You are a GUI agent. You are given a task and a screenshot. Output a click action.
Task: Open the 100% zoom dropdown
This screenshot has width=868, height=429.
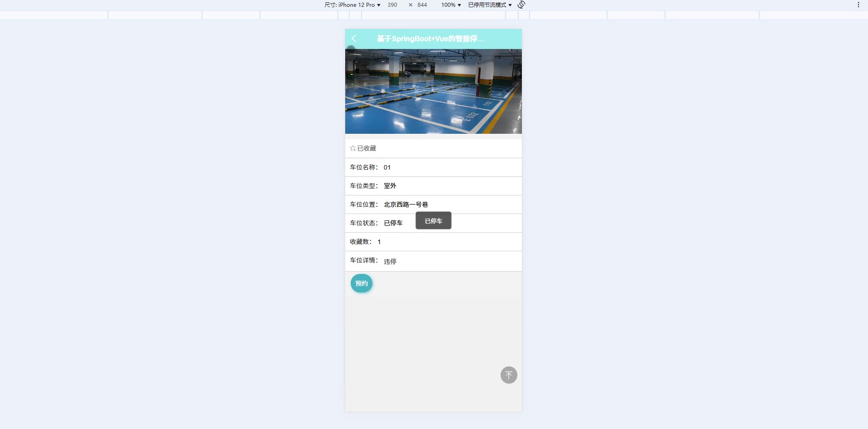click(451, 5)
